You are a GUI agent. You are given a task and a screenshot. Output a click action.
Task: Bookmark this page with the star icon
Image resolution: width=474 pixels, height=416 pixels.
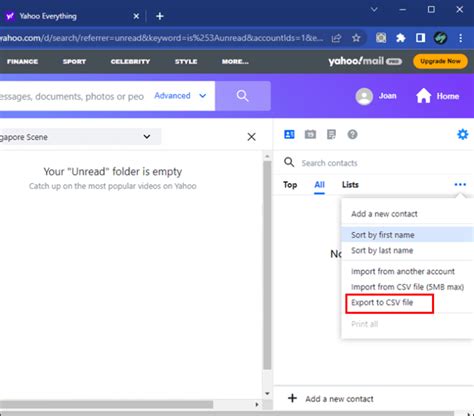[356, 38]
